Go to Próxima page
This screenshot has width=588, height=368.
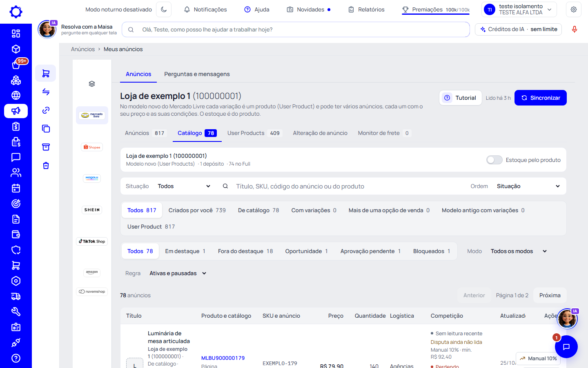pos(550,295)
